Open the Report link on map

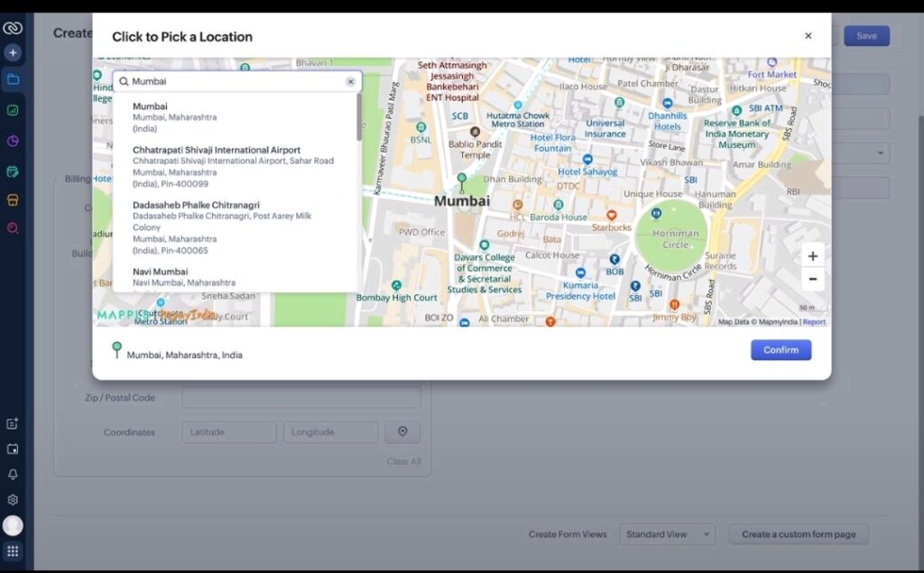tap(814, 322)
